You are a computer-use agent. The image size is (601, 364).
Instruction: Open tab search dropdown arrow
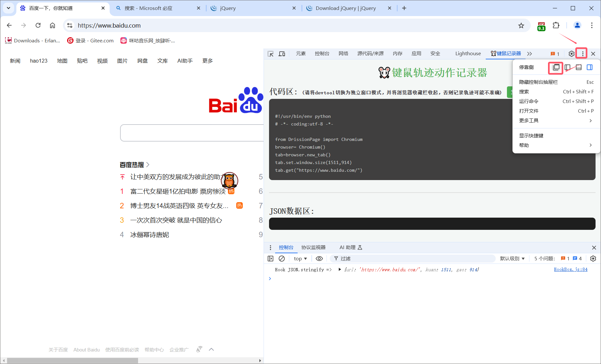tap(9, 8)
